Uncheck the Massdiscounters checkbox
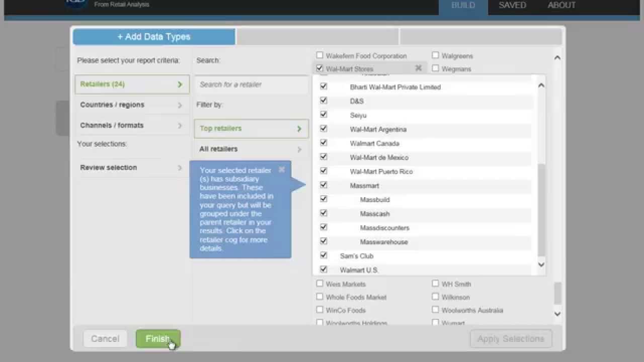The image size is (644, 362). [324, 227]
